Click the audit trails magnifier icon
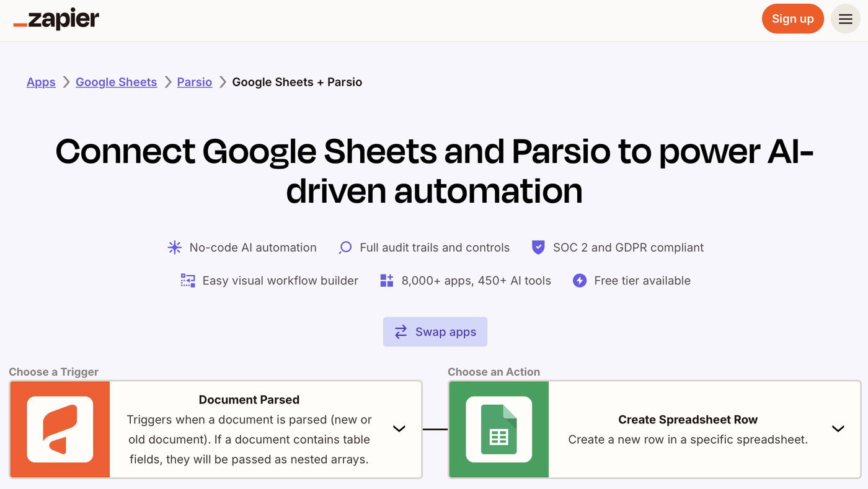Image resolution: width=868 pixels, height=489 pixels. [x=345, y=247]
